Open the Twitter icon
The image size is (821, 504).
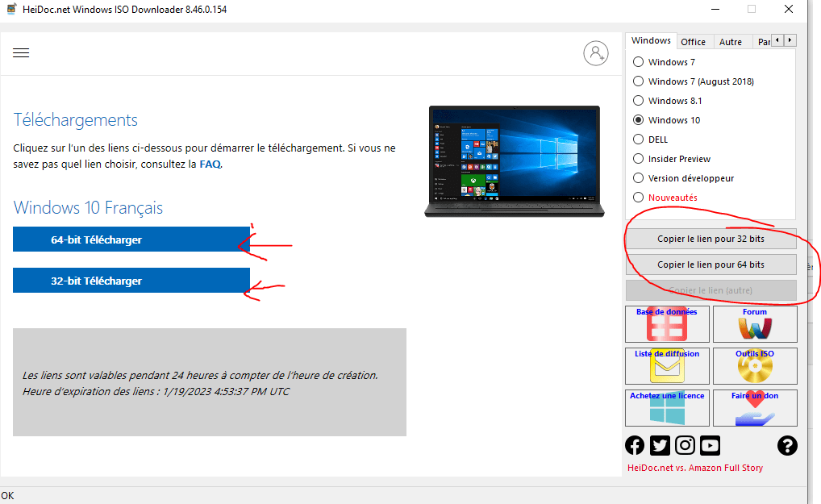click(x=660, y=445)
